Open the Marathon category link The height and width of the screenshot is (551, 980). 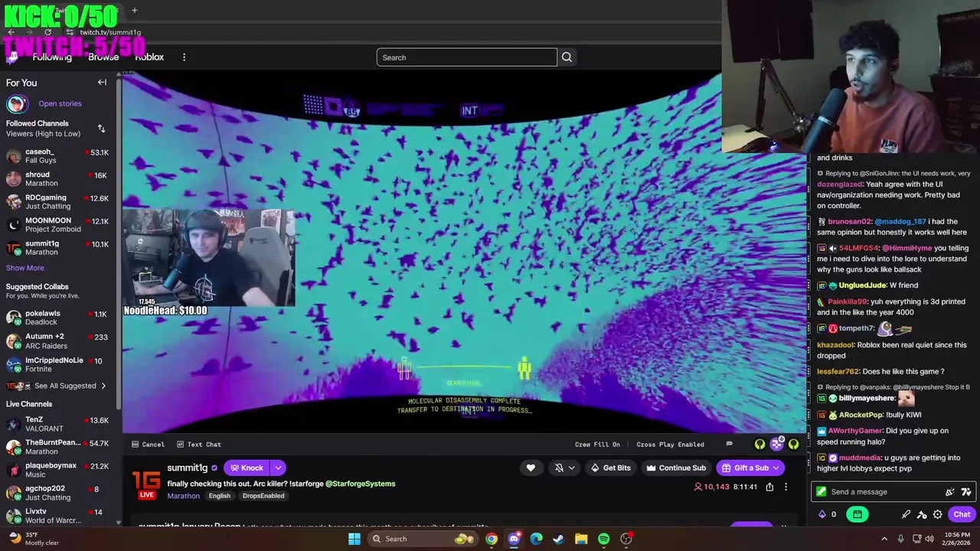pos(184,496)
